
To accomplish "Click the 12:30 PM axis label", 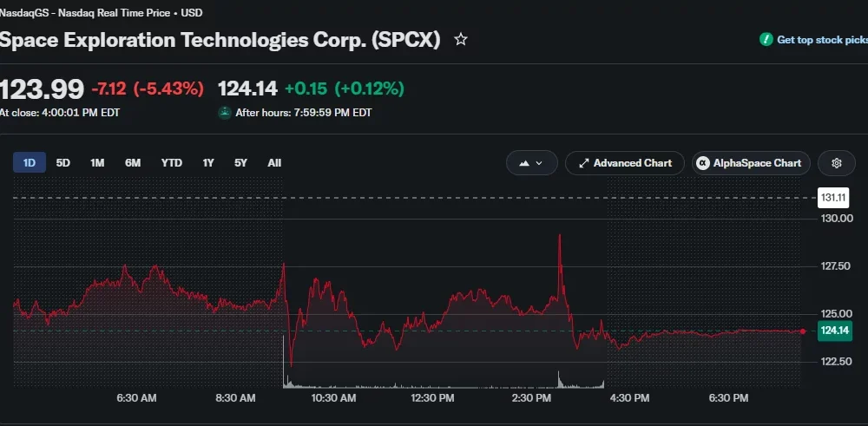I will tap(433, 397).
